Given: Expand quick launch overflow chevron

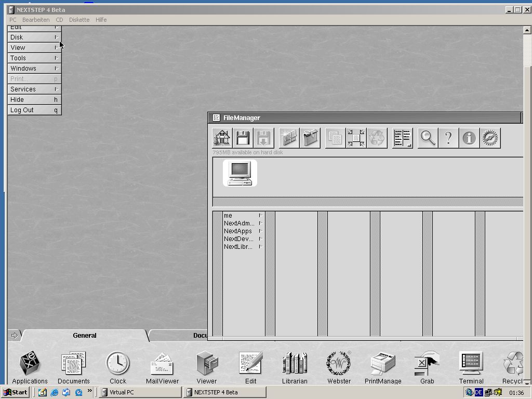Looking at the screenshot, I should point(89,391).
